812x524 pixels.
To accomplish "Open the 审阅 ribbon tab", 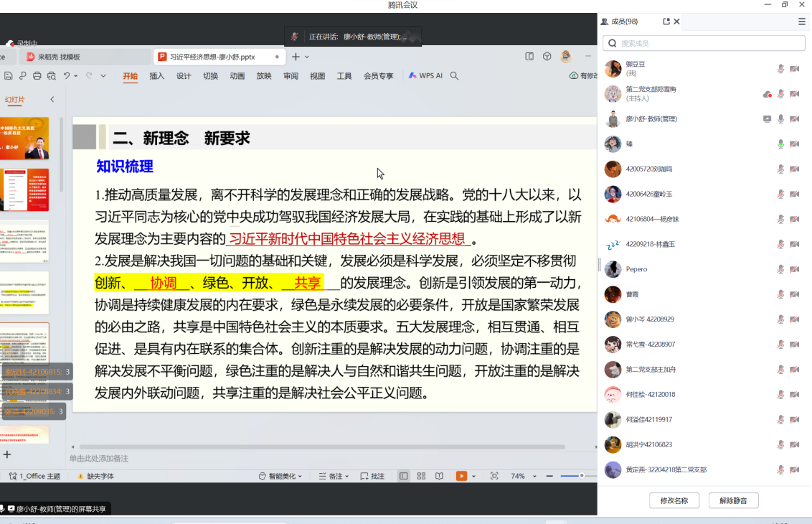I will [x=291, y=75].
